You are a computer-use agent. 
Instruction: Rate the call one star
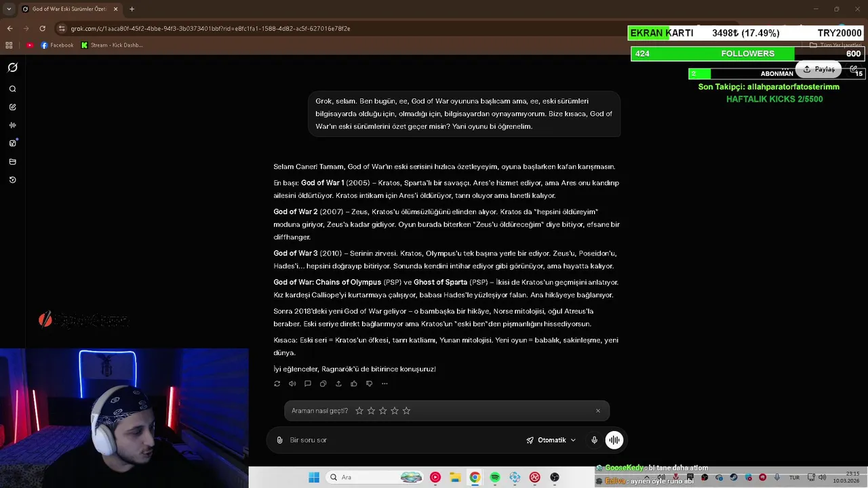click(x=359, y=411)
